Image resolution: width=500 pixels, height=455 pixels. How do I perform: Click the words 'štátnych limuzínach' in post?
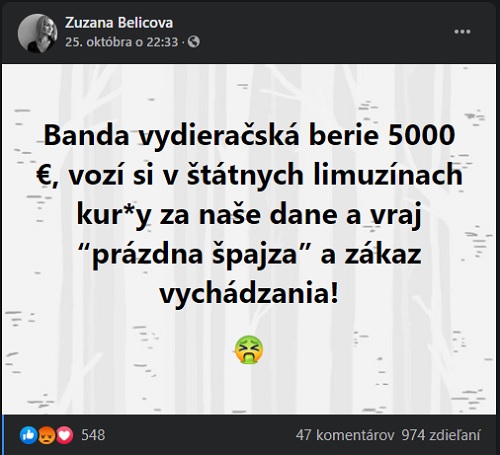(x=324, y=174)
